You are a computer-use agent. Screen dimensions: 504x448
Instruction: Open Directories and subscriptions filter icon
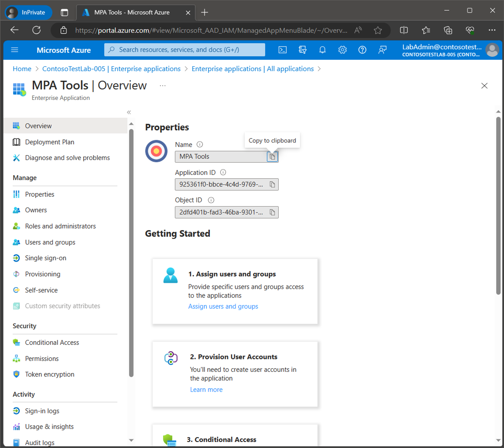[x=303, y=50]
